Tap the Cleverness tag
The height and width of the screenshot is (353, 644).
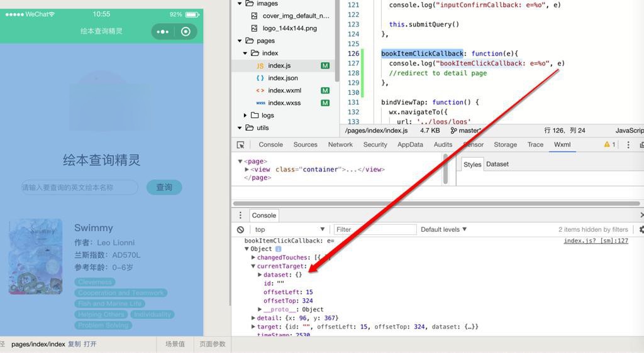coord(95,282)
